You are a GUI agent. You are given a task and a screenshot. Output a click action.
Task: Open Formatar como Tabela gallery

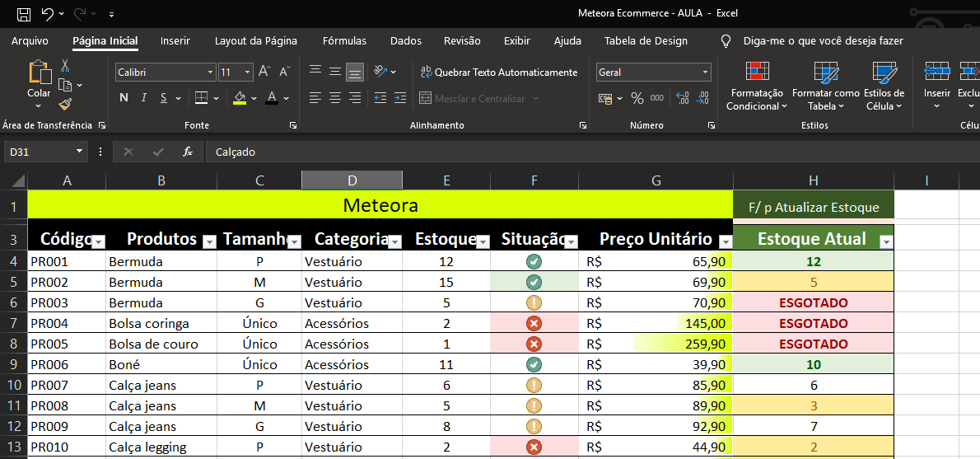click(x=826, y=86)
